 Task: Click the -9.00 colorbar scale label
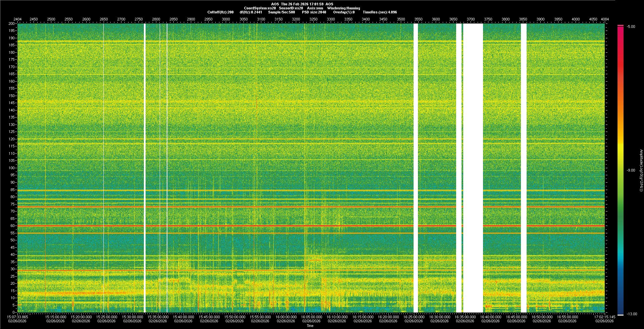pyautogui.click(x=631, y=170)
